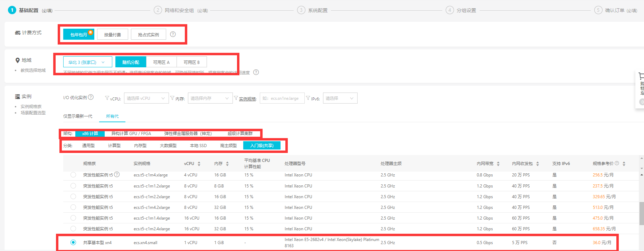Click the IPv6 filter funnel icon
This screenshot has width=644, height=251.
click(x=308, y=98)
